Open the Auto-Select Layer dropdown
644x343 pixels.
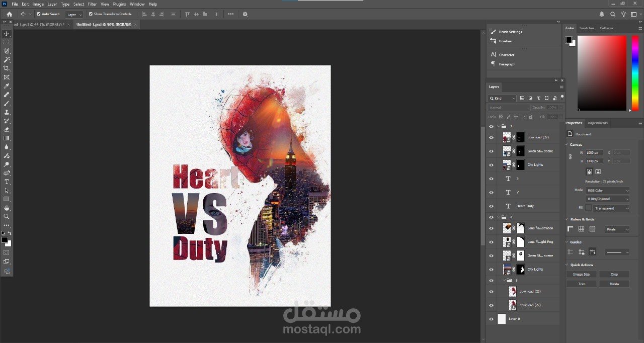click(x=74, y=15)
